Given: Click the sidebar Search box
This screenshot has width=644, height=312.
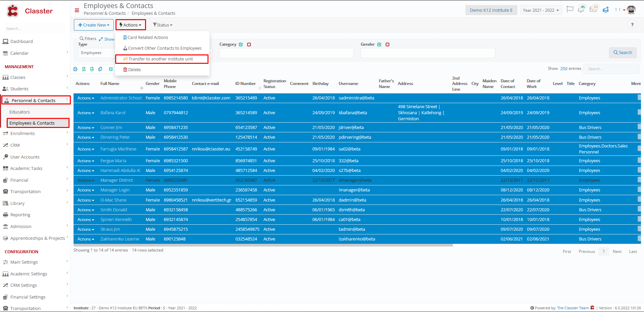Looking at the screenshot, I should [x=34, y=29].
